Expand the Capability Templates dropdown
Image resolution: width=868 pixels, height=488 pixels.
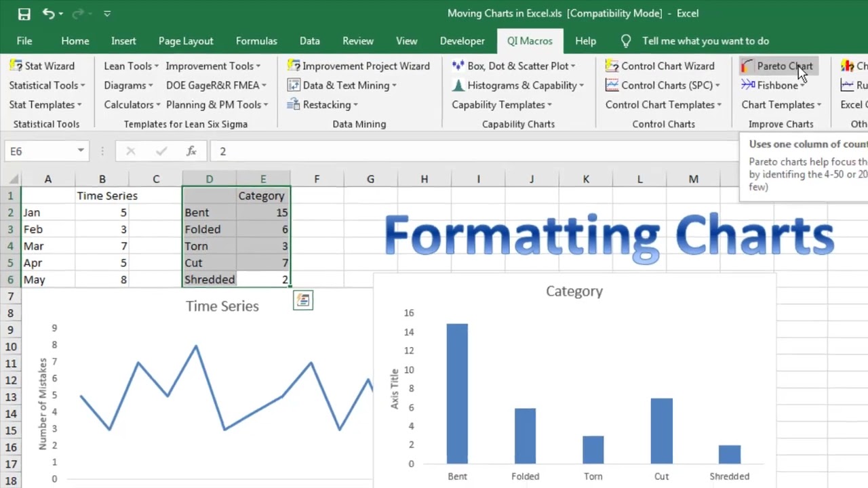pos(502,104)
